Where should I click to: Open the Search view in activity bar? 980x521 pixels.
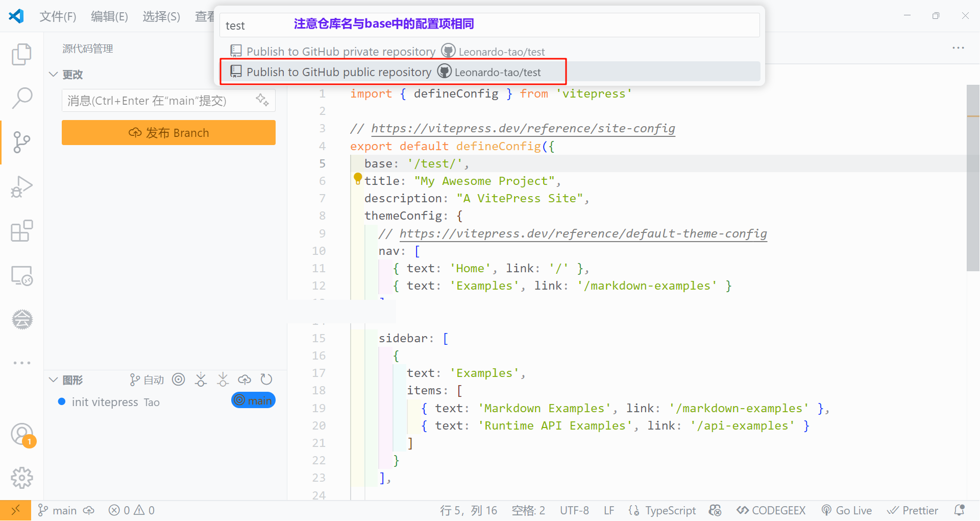21,98
